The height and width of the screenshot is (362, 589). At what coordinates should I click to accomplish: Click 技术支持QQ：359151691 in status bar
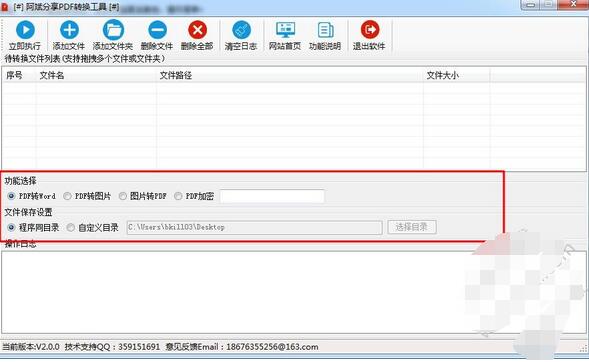click(112, 347)
